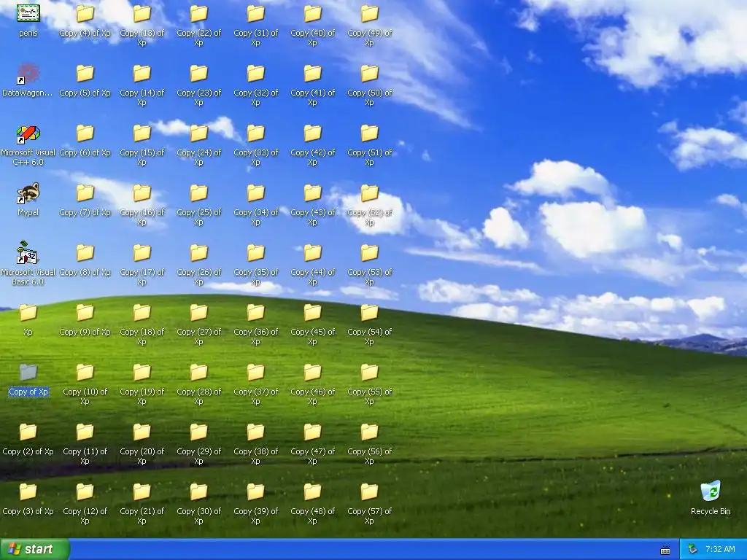This screenshot has width=747, height=560.
Task: Select the Copy (35) of Xp folder
Action: click(256, 253)
